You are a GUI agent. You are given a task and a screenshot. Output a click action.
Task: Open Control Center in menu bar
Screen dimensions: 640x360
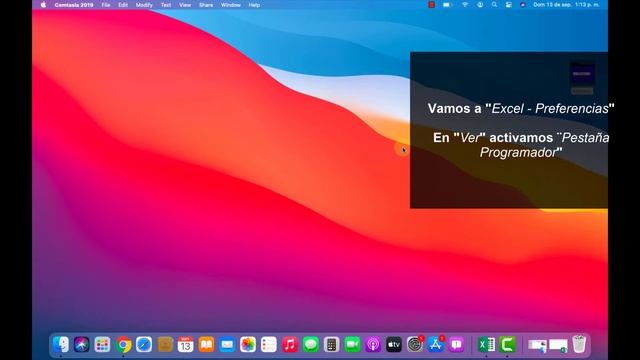tap(509, 5)
